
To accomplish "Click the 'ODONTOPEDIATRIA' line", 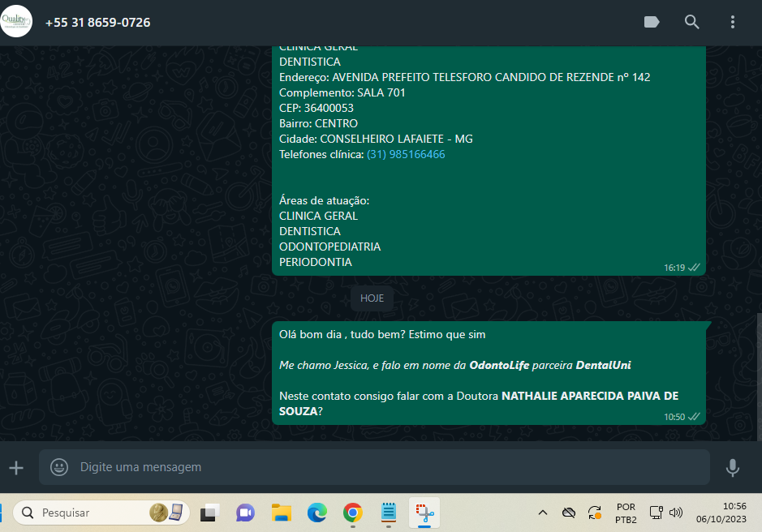I will [x=330, y=247].
